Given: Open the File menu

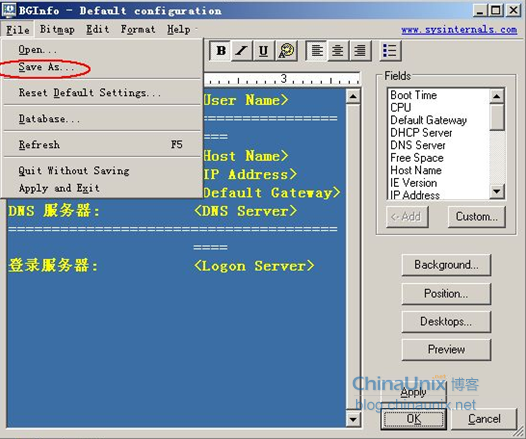Looking at the screenshot, I should click(17, 30).
